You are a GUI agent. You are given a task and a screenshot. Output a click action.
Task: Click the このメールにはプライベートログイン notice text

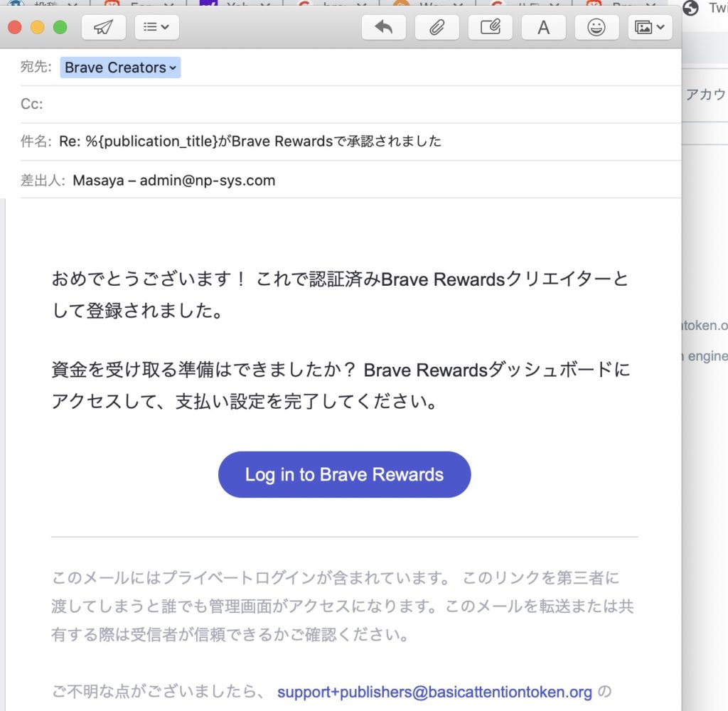tap(343, 606)
